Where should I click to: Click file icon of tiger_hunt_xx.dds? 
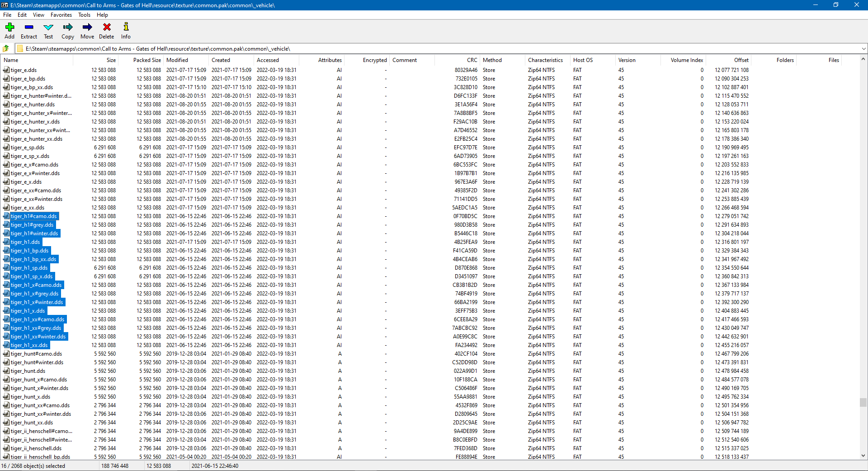6,423
